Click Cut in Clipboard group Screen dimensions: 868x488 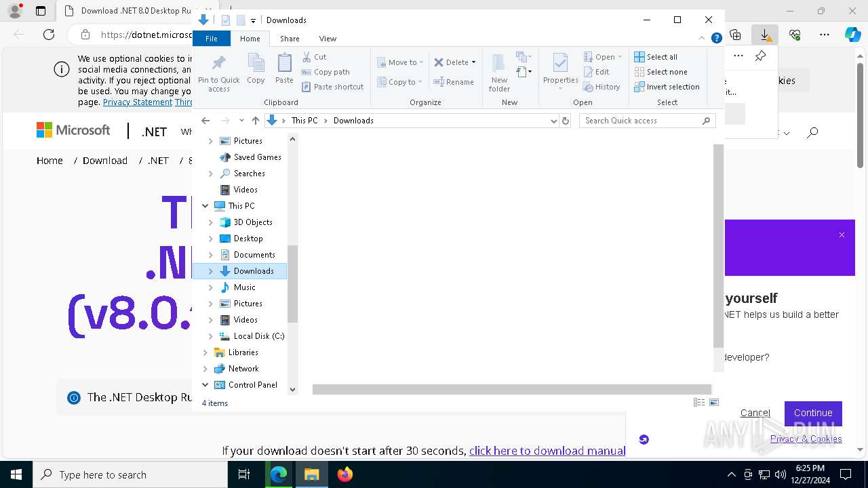(314, 57)
